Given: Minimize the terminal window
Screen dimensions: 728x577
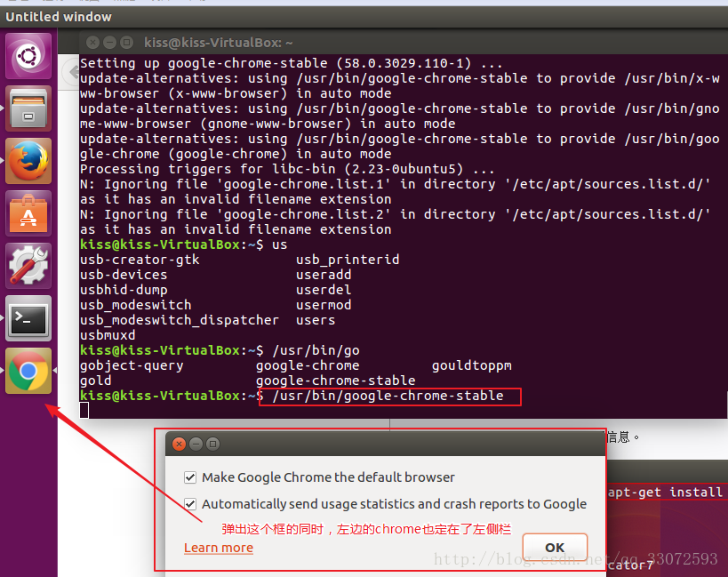Looking at the screenshot, I should tap(109, 43).
